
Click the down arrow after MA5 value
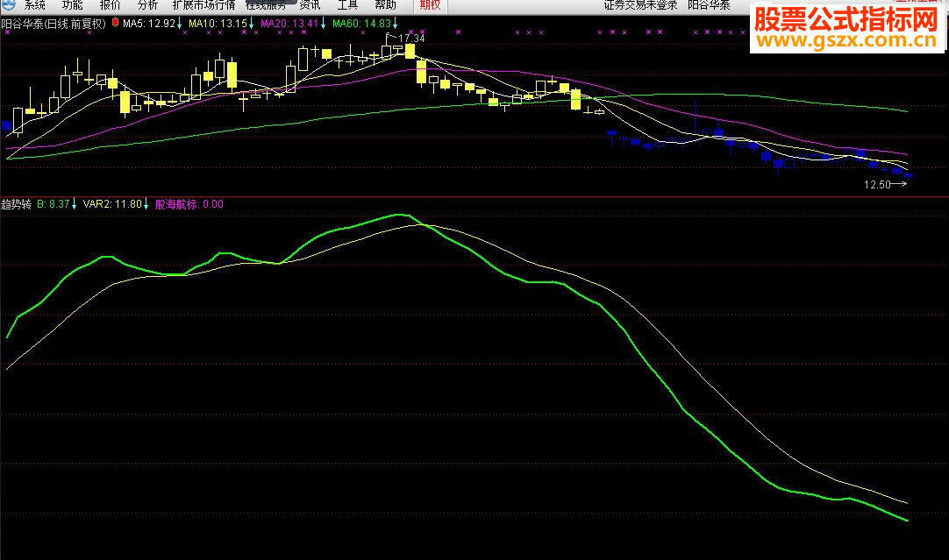point(179,24)
